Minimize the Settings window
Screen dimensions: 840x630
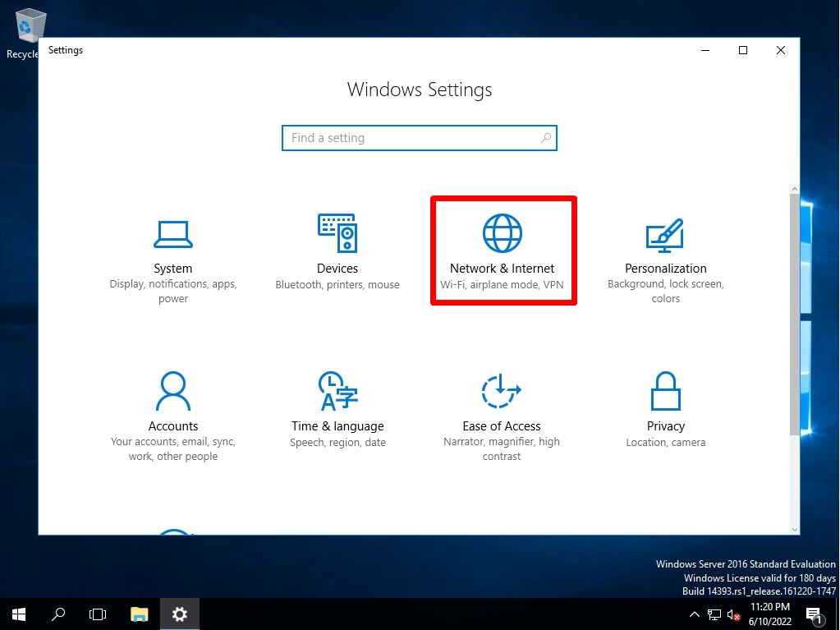point(705,50)
